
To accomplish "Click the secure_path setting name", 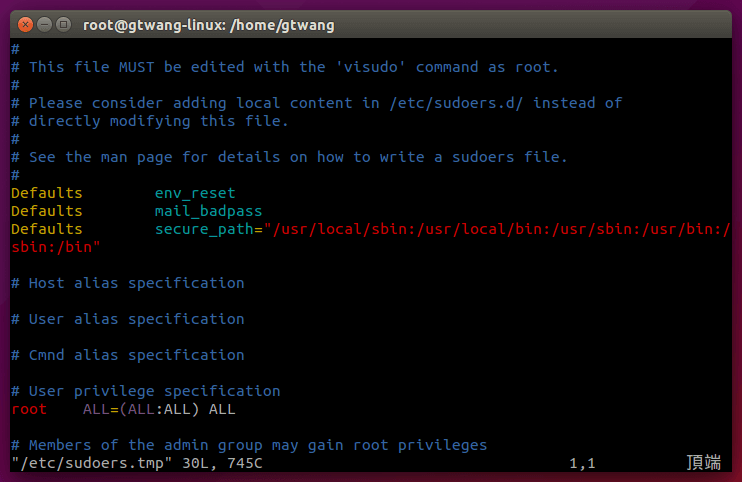I will tap(204, 229).
